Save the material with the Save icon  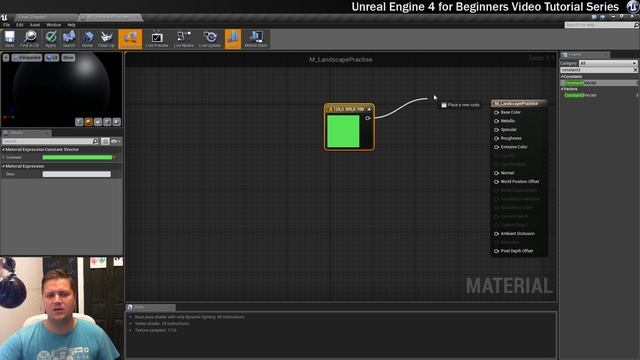(9, 39)
